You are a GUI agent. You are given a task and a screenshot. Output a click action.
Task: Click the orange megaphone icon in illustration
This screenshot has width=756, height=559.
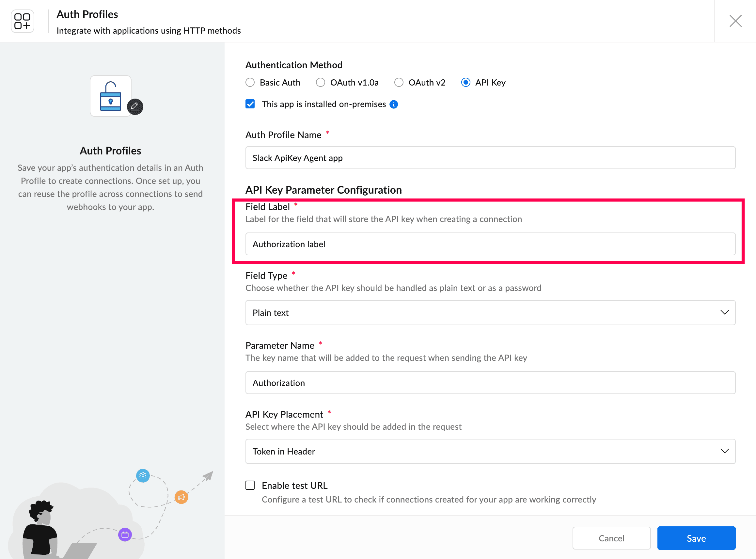181,497
